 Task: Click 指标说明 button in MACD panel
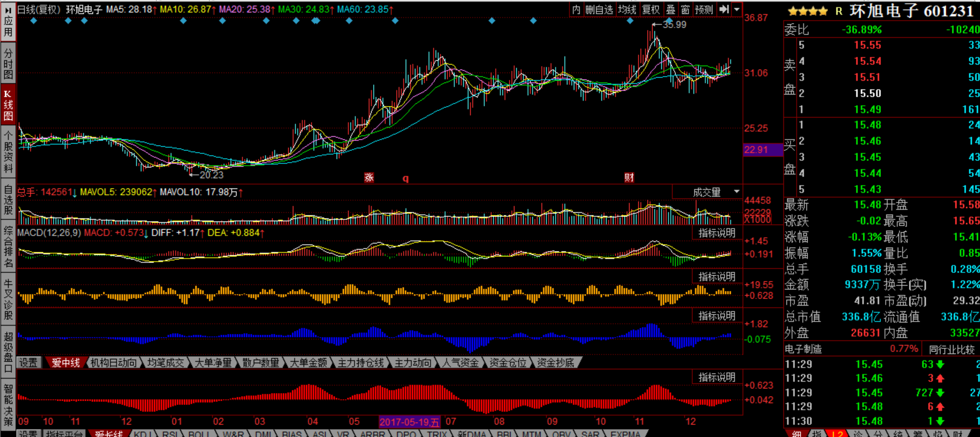click(717, 233)
